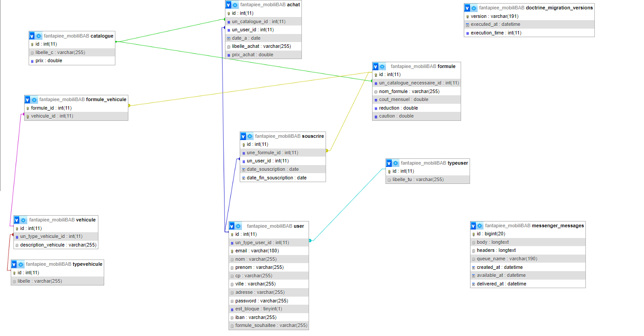Collapse the user table with its V icon
The width and height of the screenshot is (644, 336).
(x=232, y=226)
